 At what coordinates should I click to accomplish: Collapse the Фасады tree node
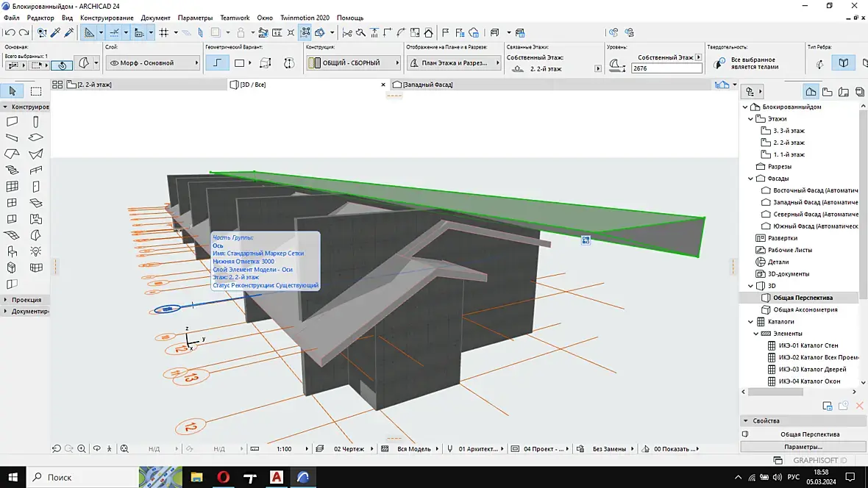click(751, 179)
